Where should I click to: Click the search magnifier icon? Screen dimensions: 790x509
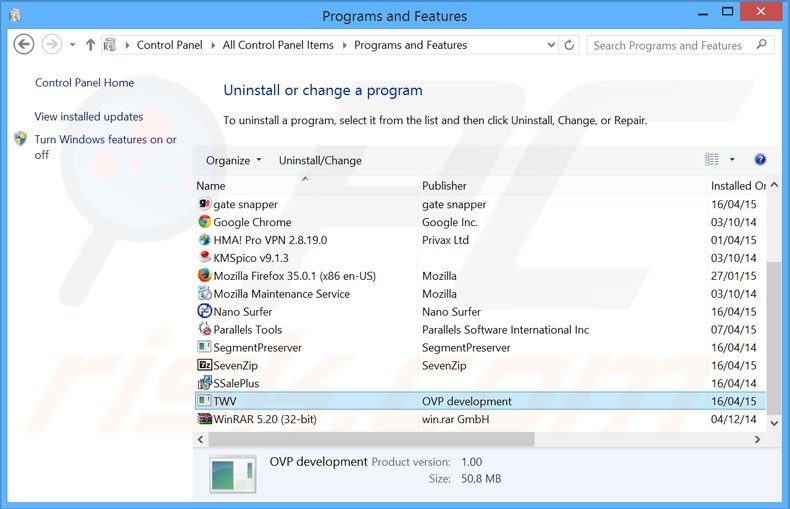click(762, 44)
